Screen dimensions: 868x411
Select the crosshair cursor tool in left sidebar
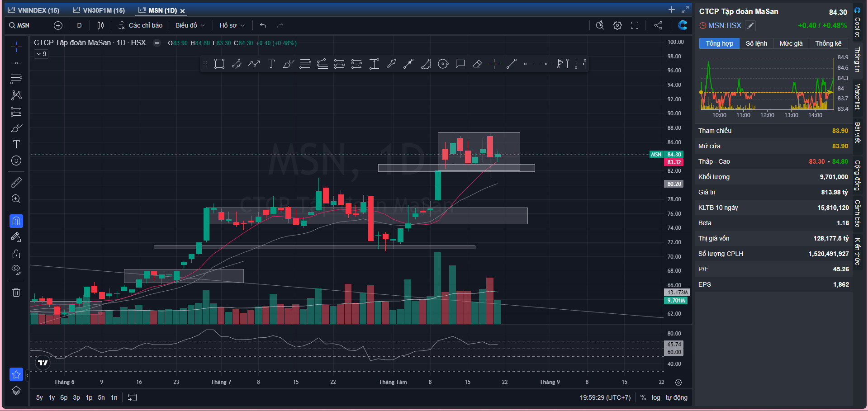16,47
